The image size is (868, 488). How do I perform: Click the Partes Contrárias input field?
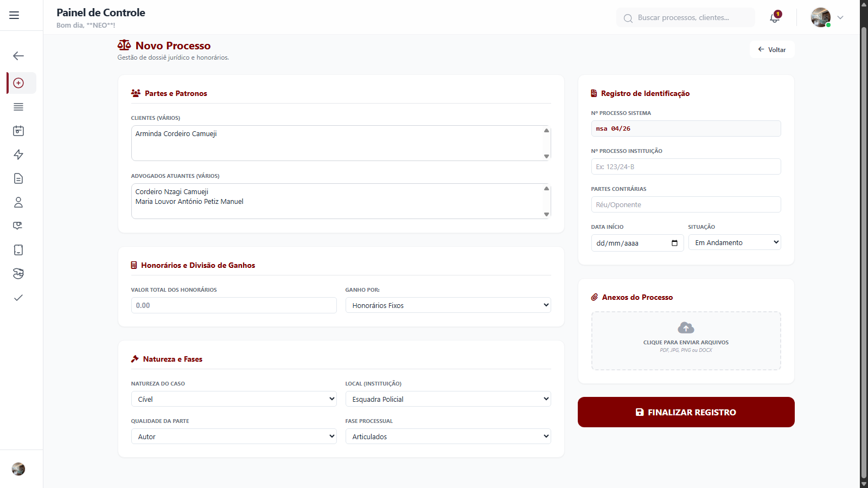686,204
